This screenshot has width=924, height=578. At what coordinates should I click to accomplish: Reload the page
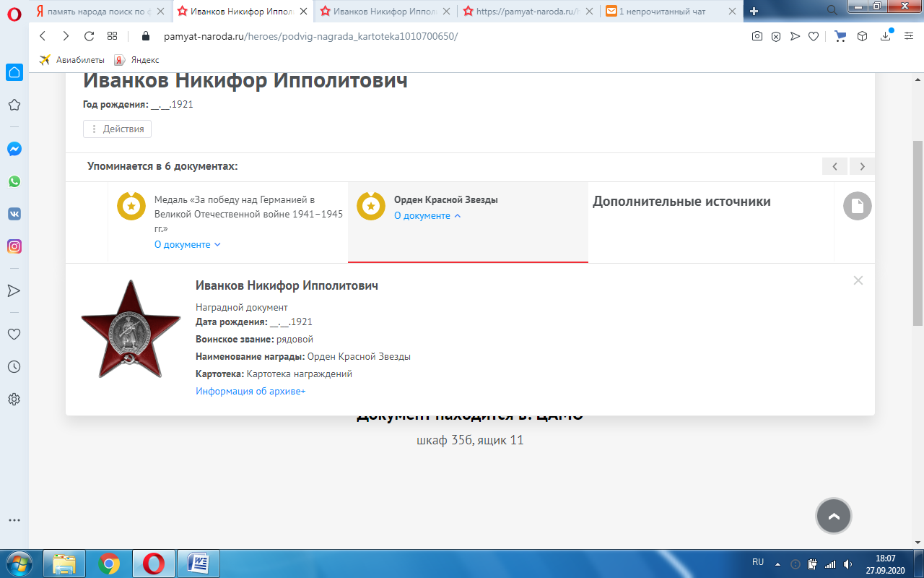[x=90, y=36]
